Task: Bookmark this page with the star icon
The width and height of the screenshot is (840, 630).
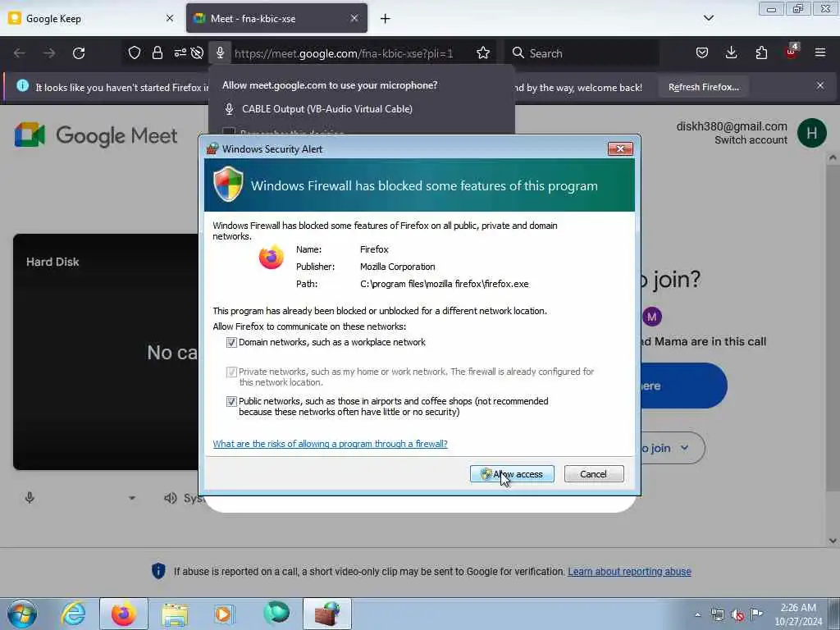Action: tap(483, 52)
